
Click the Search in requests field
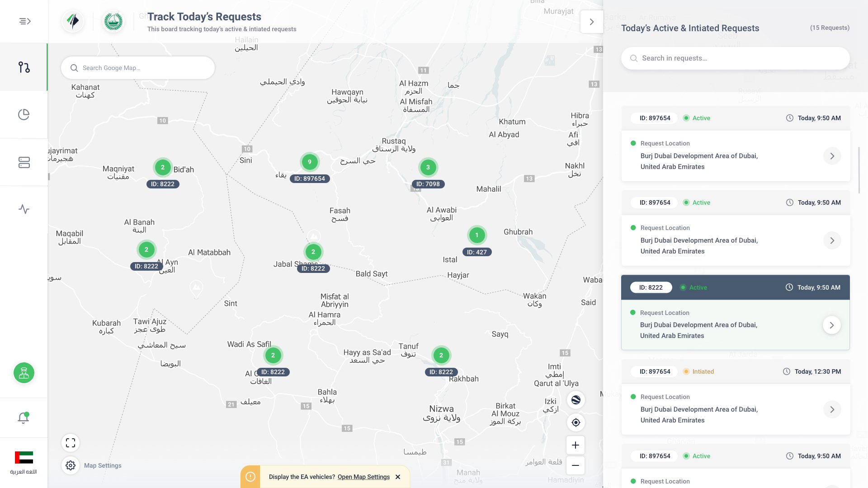736,58
